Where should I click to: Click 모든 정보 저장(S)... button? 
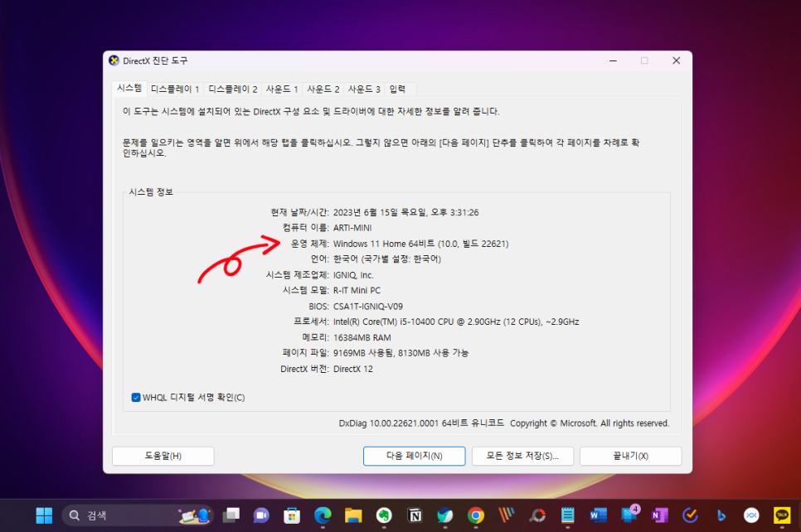522,456
